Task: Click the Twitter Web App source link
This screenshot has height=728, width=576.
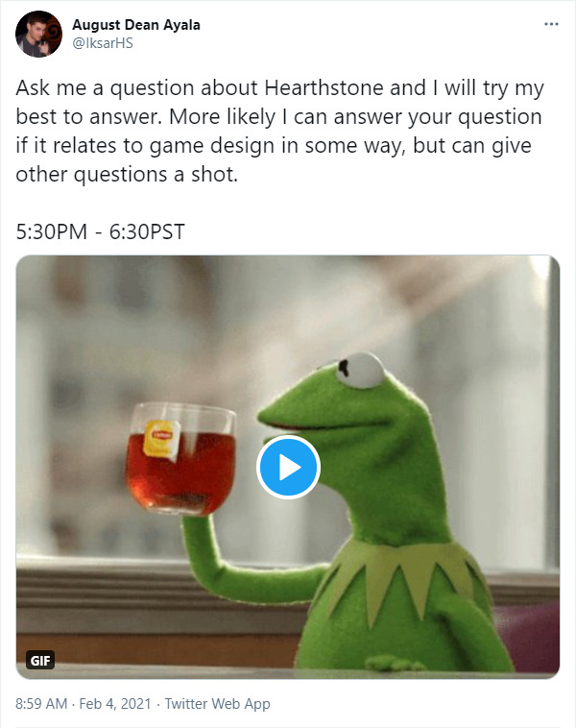Action: 217,704
